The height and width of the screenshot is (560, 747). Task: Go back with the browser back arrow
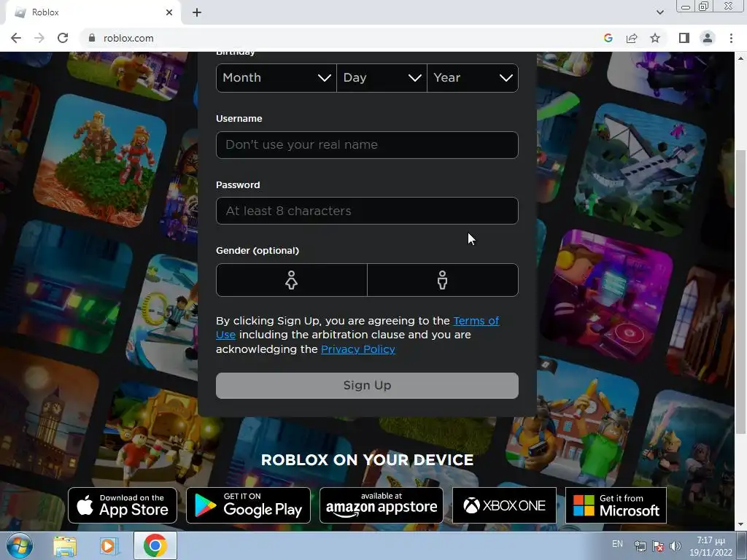click(x=16, y=38)
